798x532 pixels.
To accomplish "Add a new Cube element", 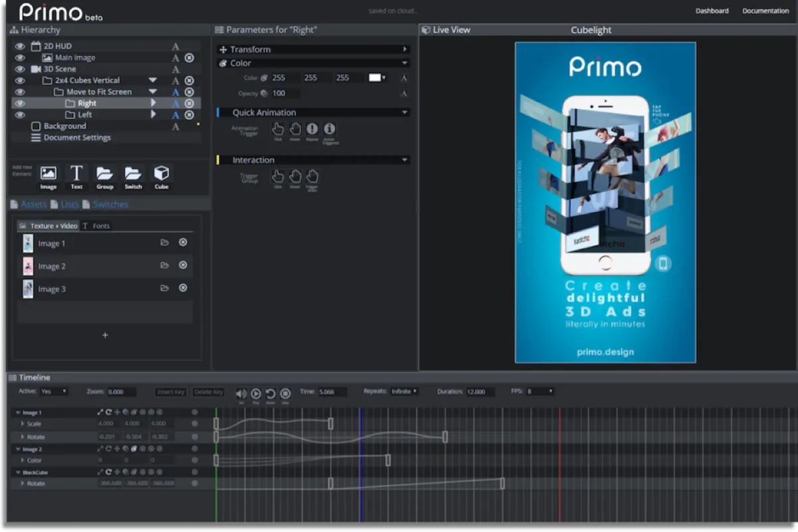I will tap(162, 174).
